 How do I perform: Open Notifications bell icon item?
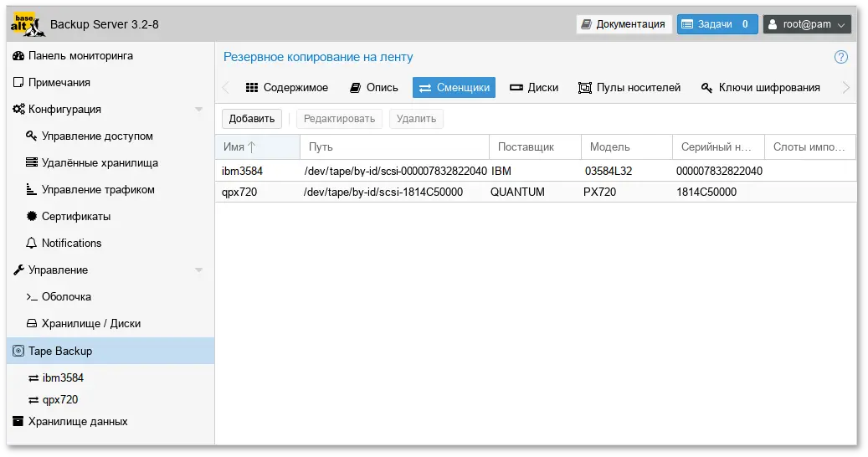coord(32,244)
